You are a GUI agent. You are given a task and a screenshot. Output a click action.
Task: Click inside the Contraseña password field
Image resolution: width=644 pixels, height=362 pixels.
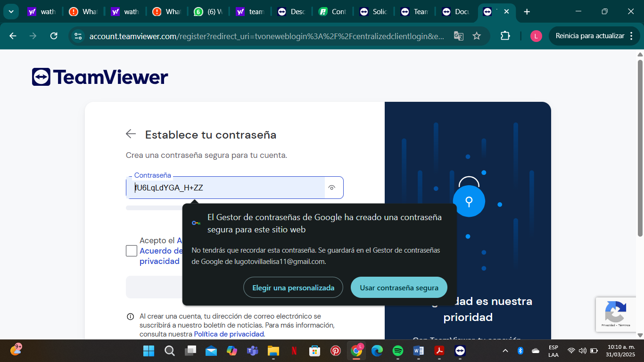(x=225, y=188)
